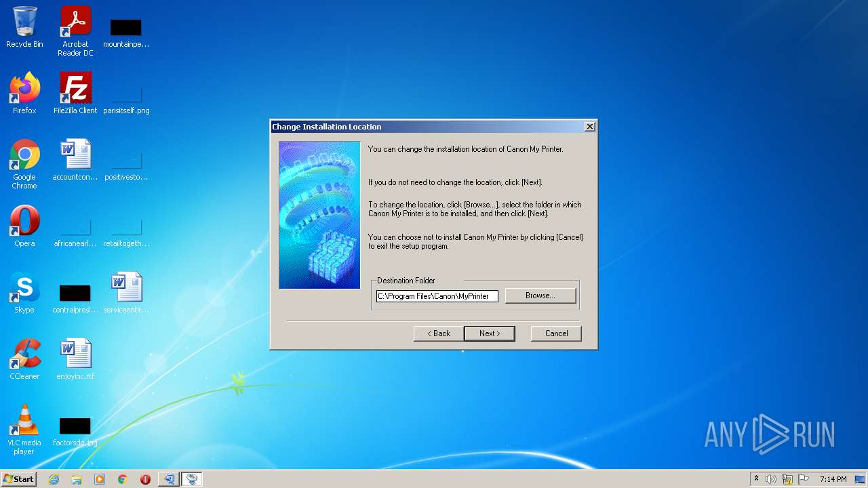Launch CCleaner from the desktop
868x488 pixels.
click(x=24, y=360)
